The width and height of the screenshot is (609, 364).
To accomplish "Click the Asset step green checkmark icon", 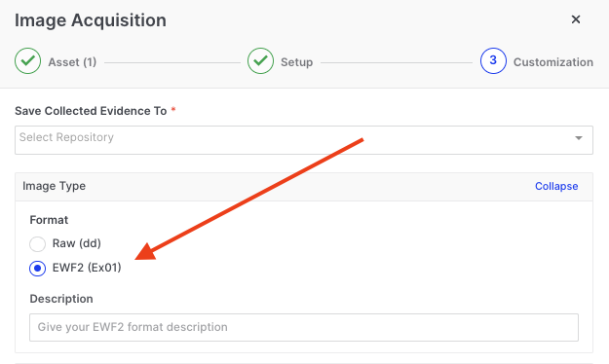I will coord(27,61).
